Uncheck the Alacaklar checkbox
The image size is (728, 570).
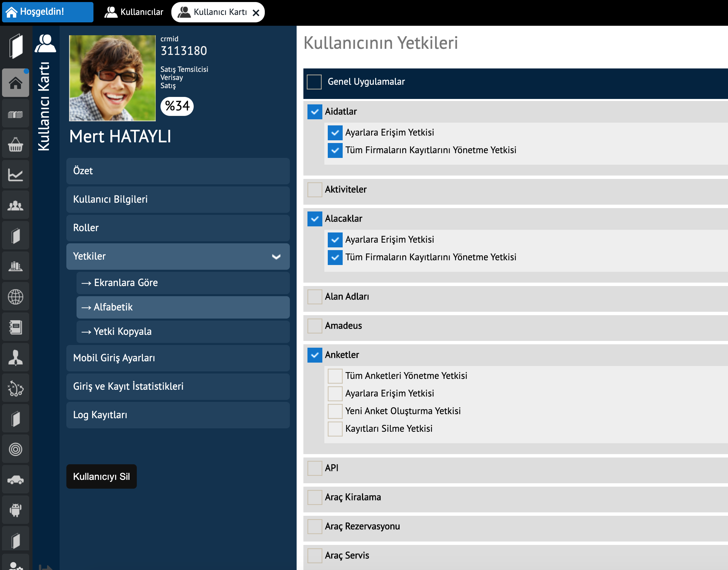coord(315,219)
